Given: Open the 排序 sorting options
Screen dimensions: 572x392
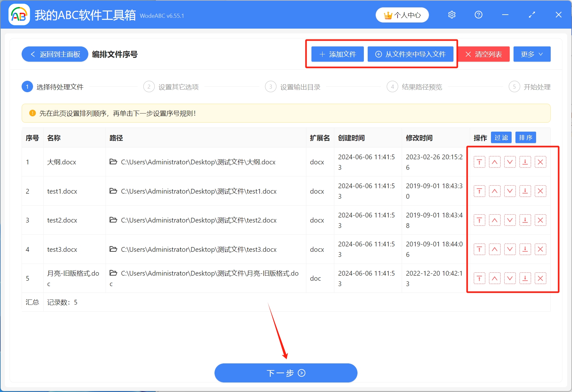Looking at the screenshot, I should pos(525,137).
